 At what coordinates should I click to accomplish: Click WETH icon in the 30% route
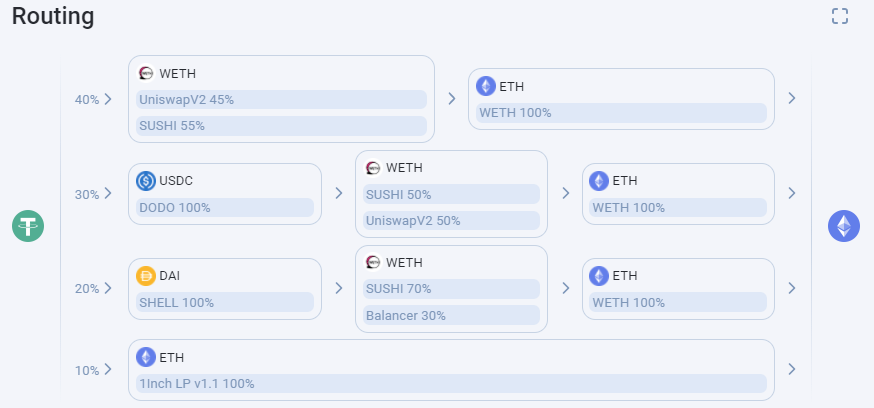(373, 168)
